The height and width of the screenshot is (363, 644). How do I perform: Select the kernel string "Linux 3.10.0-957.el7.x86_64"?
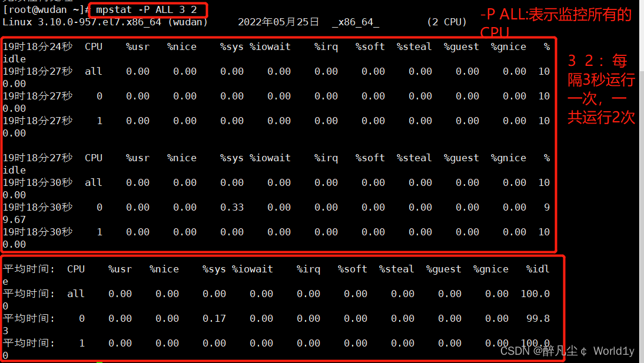click(82, 22)
